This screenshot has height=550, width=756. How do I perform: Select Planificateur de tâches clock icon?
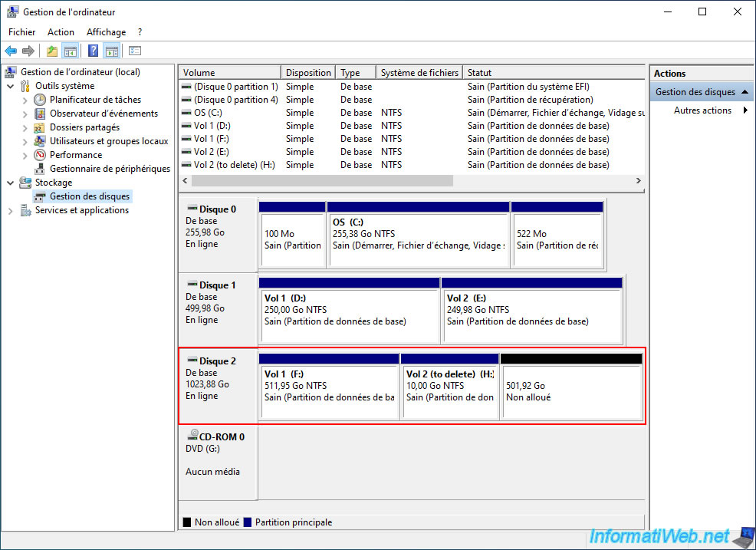pos(41,100)
